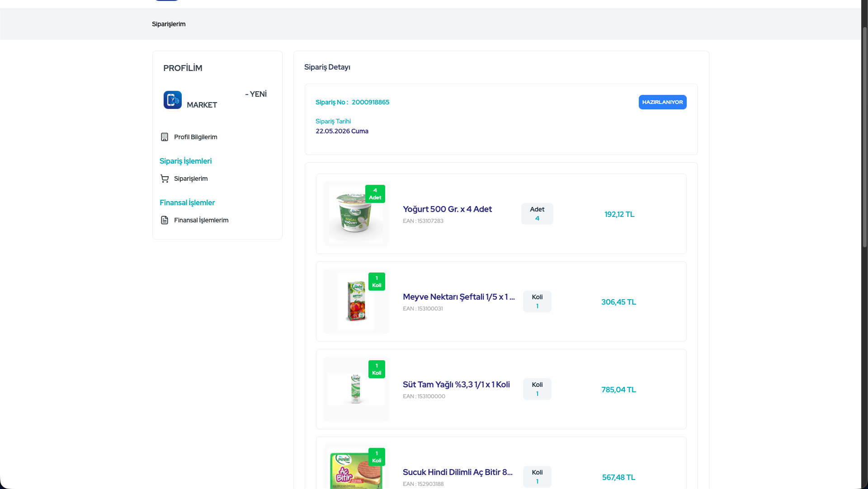868x489 pixels.
Task: Open Profil Bilgilerim menu item
Action: tap(195, 137)
